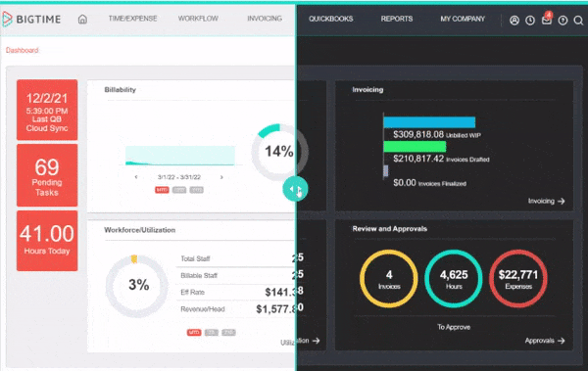Open the search magnifier icon

[578, 21]
